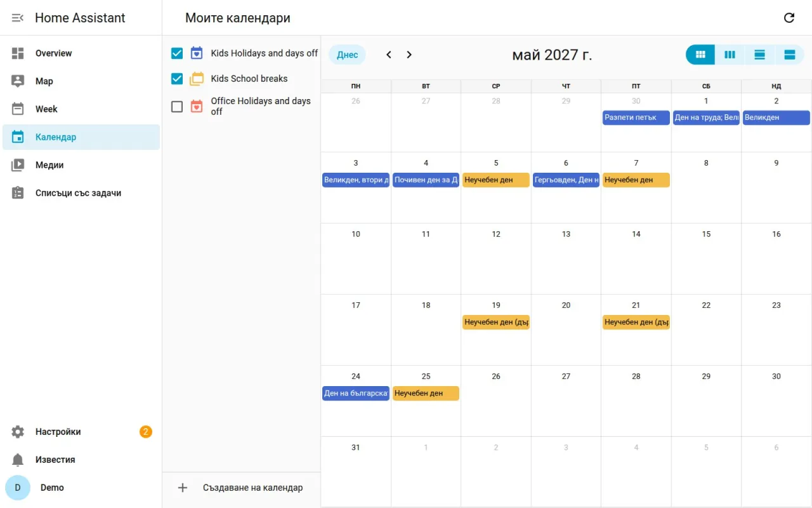
Task: Uncheck Kids School breaks checkbox
Action: [177, 79]
